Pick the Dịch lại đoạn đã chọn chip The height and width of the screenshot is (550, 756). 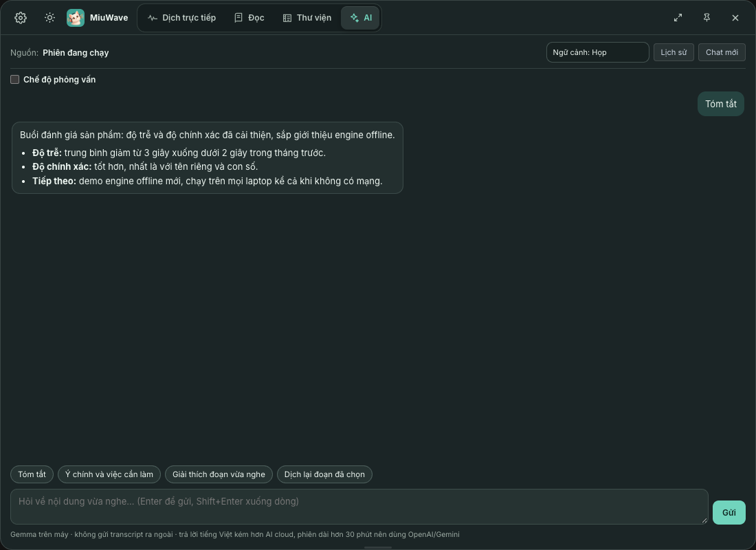(324, 474)
